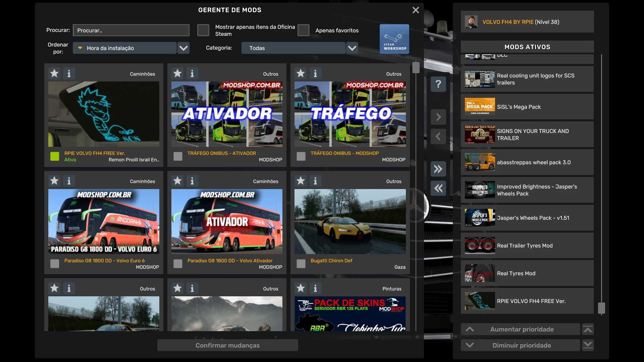Image resolution: width=644 pixels, height=362 pixels.
Task: Select SiSL's Mega Pack active mod
Action: [x=527, y=107]
